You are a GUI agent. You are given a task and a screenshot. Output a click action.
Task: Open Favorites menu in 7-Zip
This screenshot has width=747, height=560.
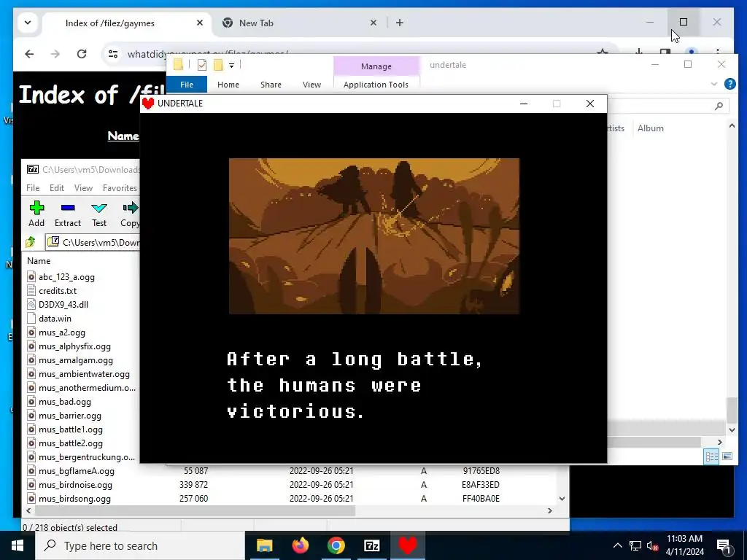120,188
